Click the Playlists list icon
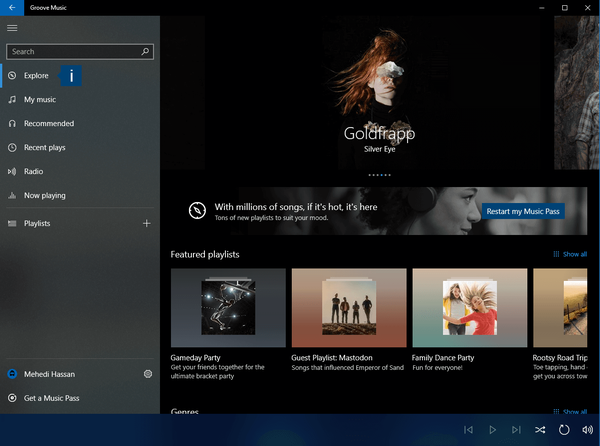Image resolution: width=600 pixels, height=446 pixels. pos(12,223)
